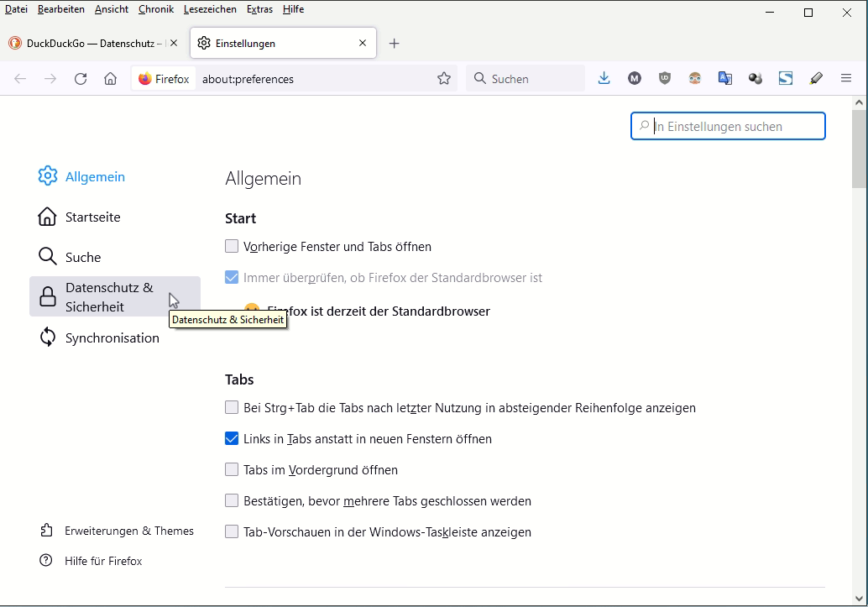Select the Einstellungen tab
This screenshot has width=868, height=607.
tap(284, 43)
